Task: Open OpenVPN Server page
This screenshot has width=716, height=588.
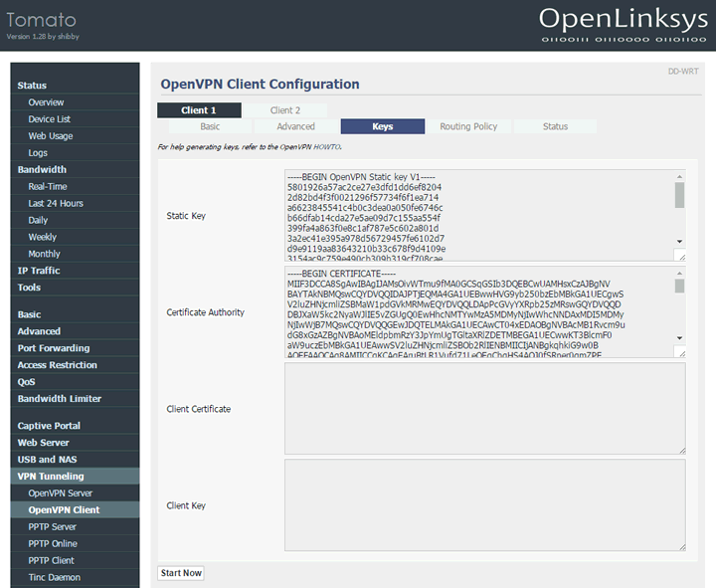Action: 75,493
